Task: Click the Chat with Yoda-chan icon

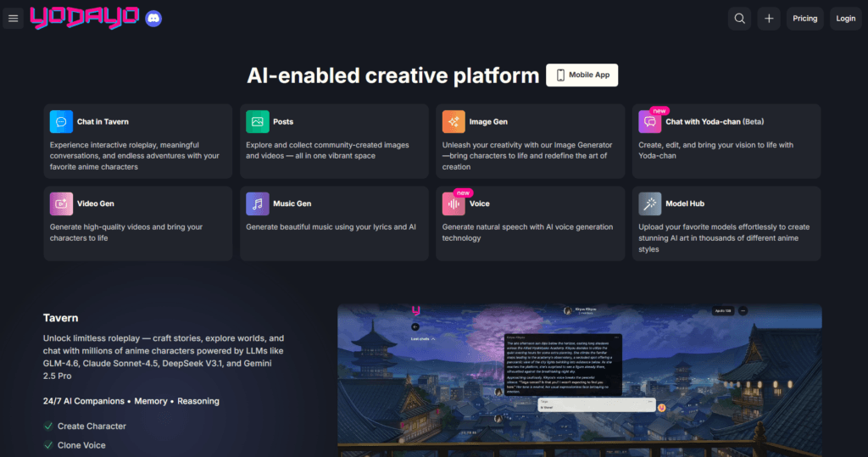Action: tap(650, 122)
